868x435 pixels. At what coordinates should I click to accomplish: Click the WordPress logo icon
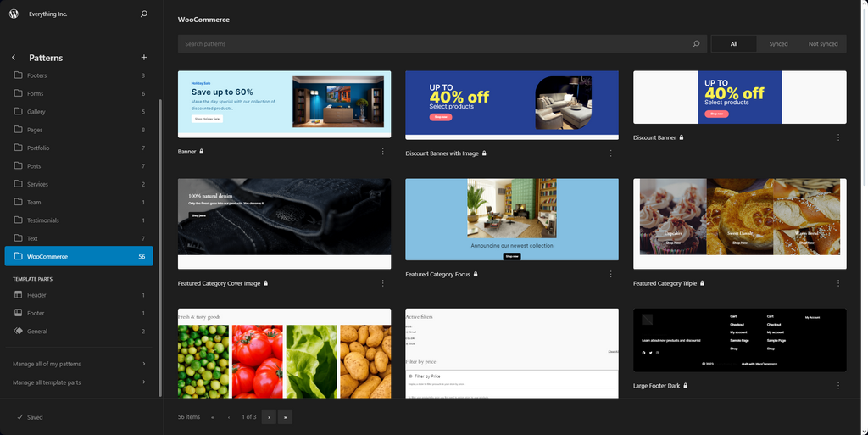pos(14,14)
